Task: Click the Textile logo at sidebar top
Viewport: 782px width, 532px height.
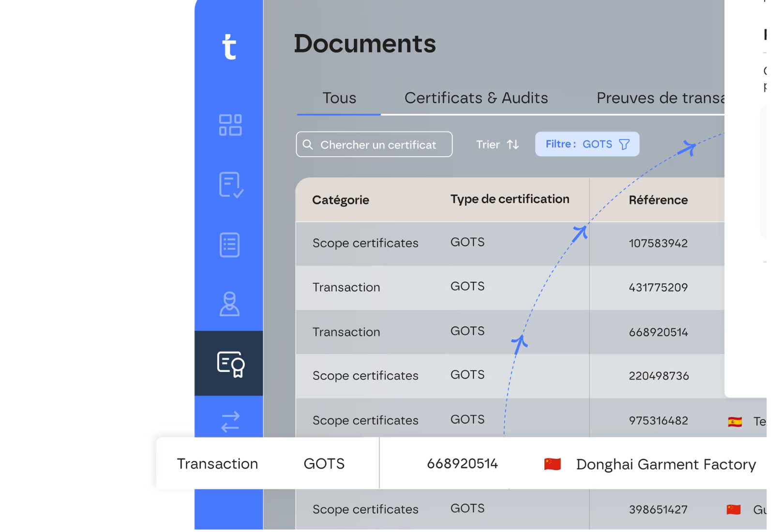Action: click(x=230, y=46)
